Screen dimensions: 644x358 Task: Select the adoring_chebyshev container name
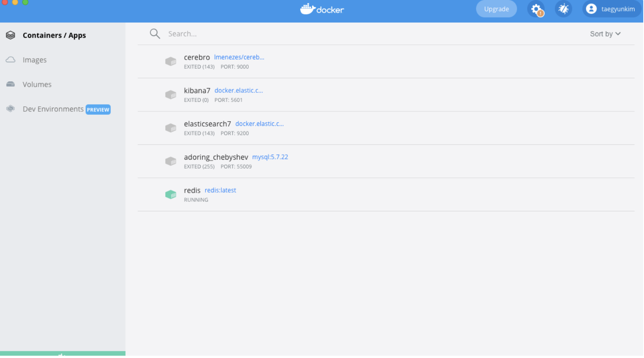point(216,157)
